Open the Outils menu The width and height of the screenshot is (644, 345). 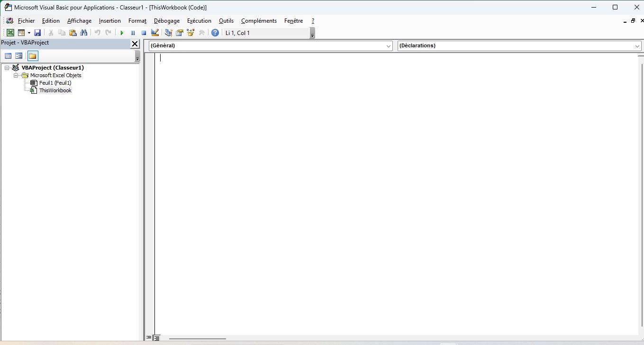coord(226,21)
